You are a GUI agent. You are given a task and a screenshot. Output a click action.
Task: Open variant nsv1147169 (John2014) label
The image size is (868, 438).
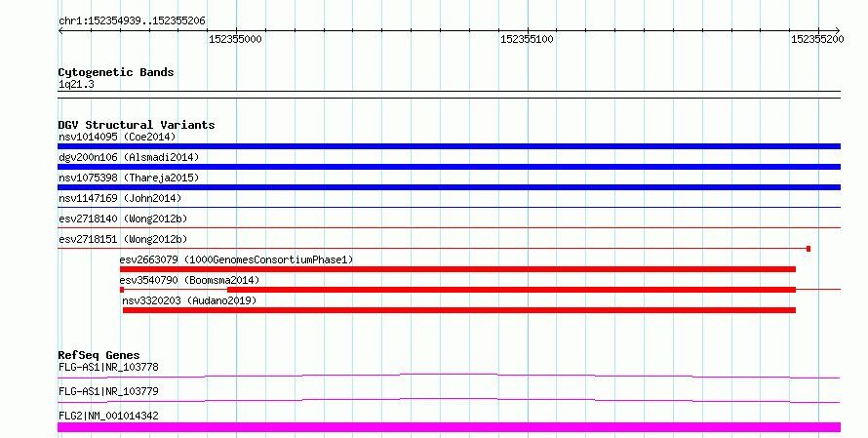[120, 198]
